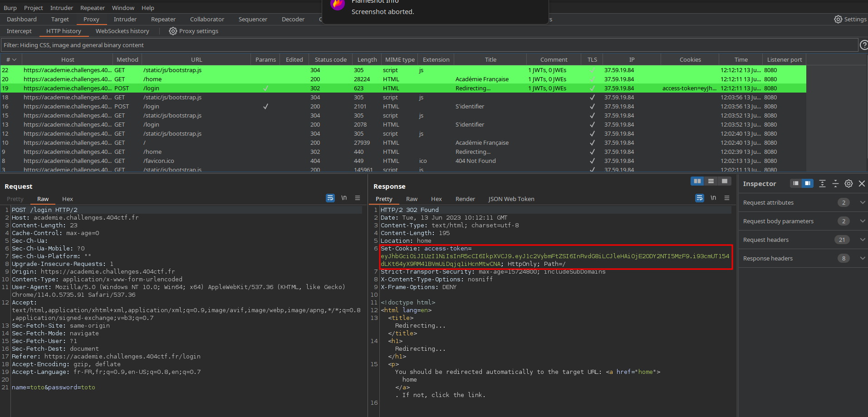Open the Inspector settings gear

click(x=848, y=183)
